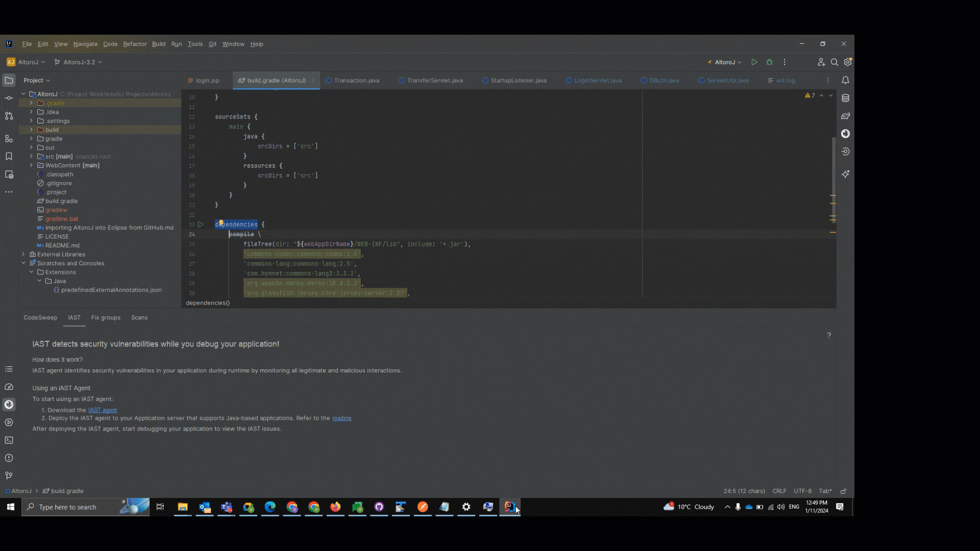The width and height of the screenshot is (980, 551).
Task: Open Search Everywhere magnifier
Action: tap(835, 62)
